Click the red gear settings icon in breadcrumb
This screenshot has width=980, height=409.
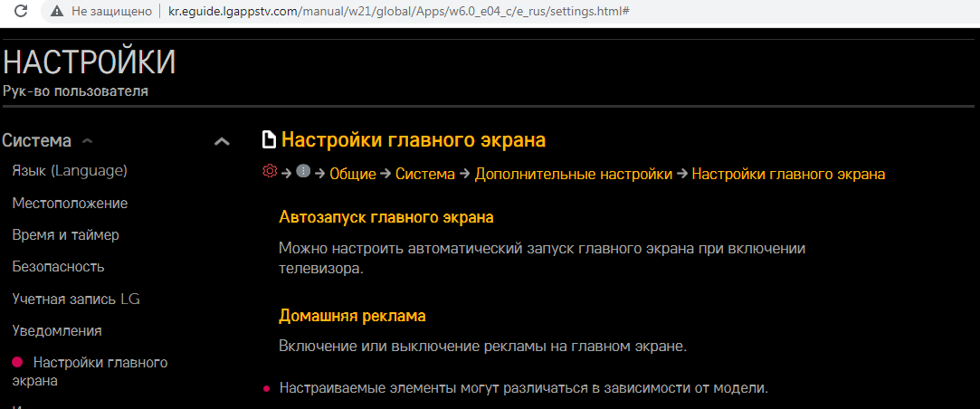click(x=270, y=171)
